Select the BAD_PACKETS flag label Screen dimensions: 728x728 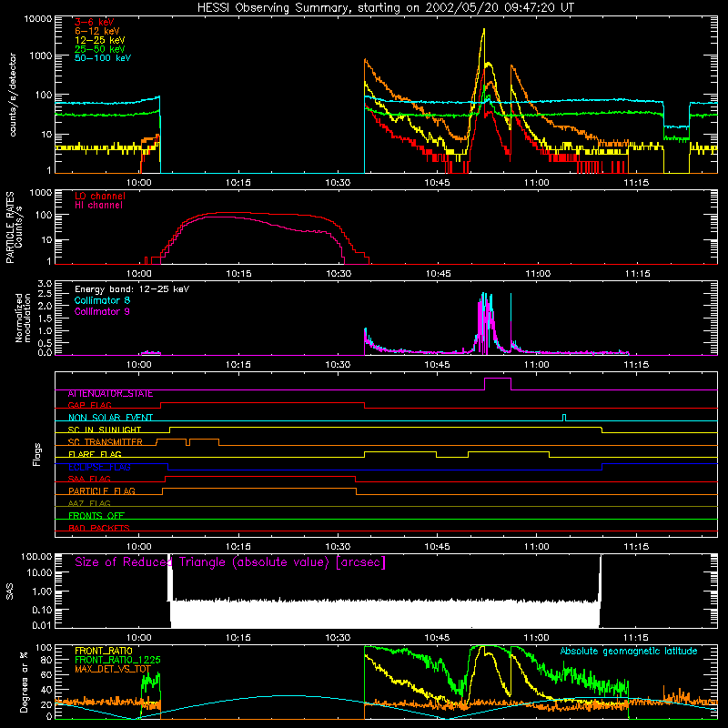click(99, 528)
